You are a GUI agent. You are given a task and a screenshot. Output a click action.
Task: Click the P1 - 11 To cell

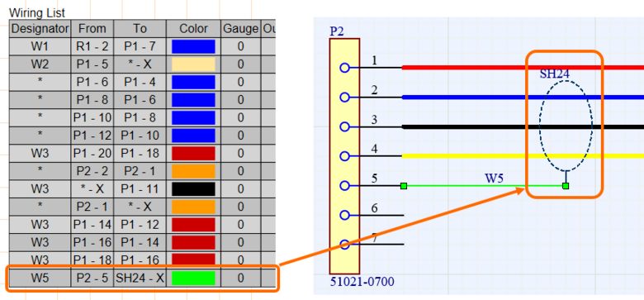tap(140, 189)
